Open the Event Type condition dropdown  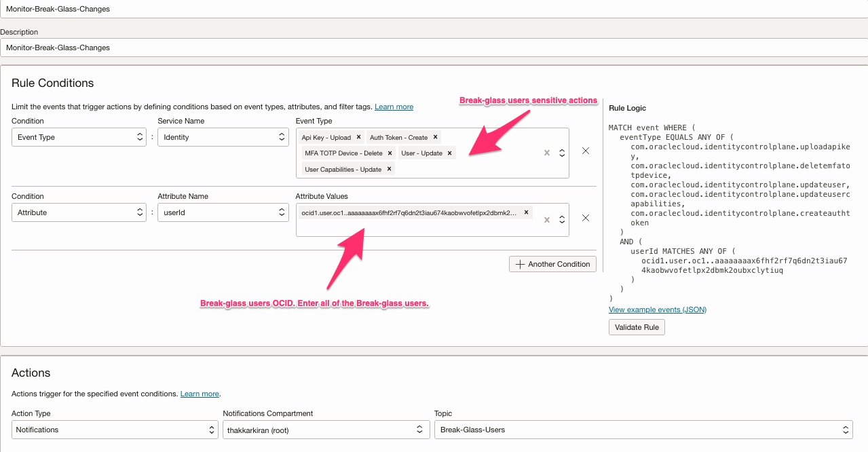79,137
